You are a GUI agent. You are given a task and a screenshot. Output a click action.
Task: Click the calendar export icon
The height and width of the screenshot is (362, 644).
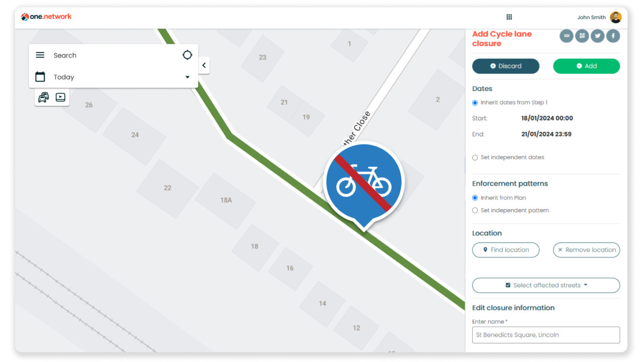pyautogui.click(x=582, y=36)
